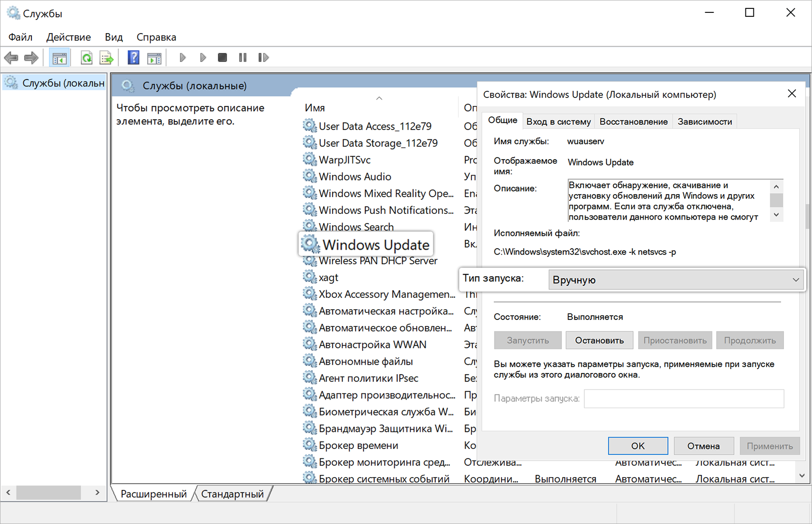
Task: Click the Refresh toolbar icon
Action: tap(86, 57)
